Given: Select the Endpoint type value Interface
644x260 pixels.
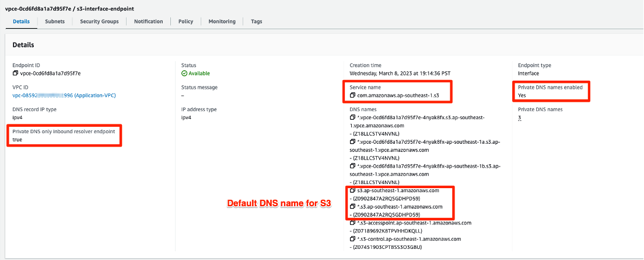Looking at the screenshot, I should [x=528, y=73].
